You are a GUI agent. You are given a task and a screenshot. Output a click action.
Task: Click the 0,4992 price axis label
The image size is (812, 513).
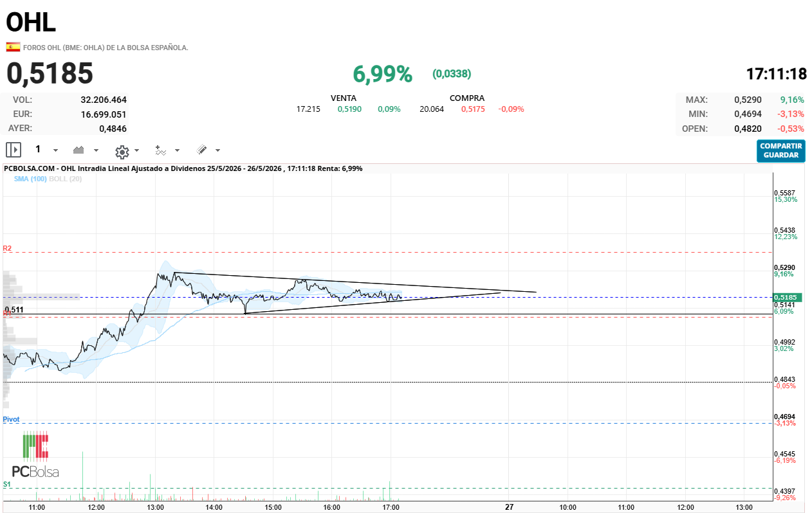click(x=785, y=342)
